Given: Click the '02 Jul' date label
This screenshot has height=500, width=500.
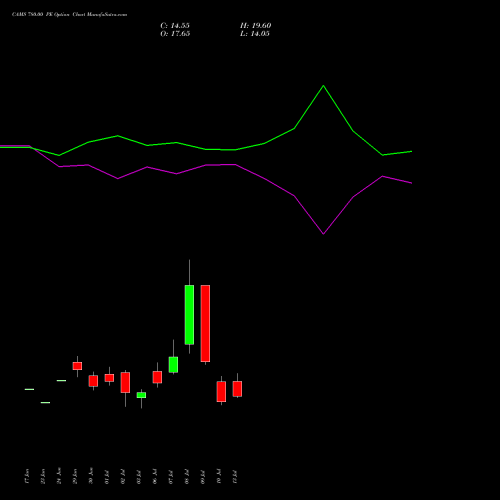Looking at the screenshot, I should [x=123, y=477].
